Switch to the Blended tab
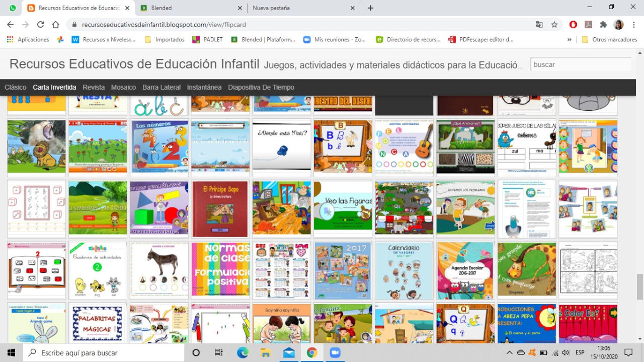Screen dimensions: 644x362 [191, 8]
